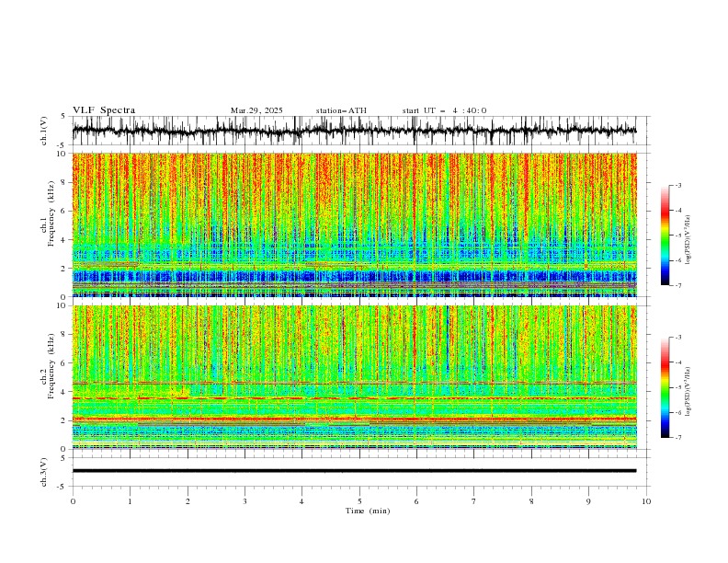Click the time tick label "5"

click(x=359, y=501)
